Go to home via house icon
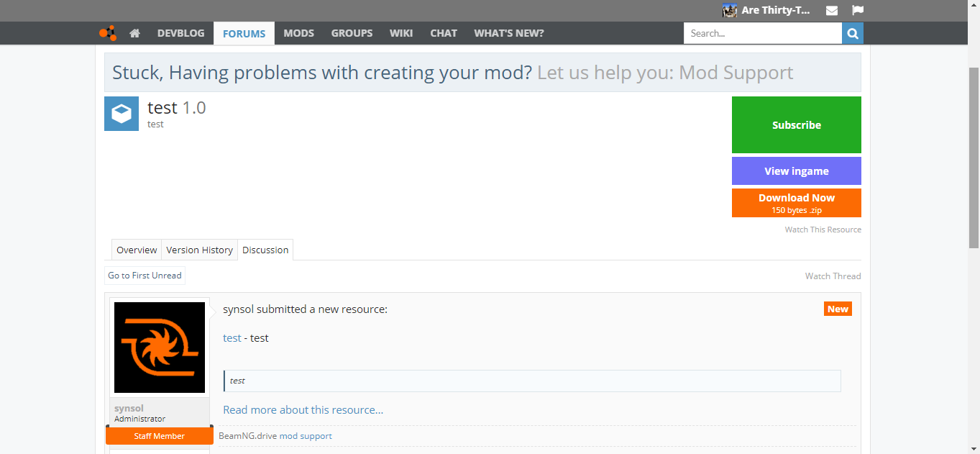This screenshot has width=980, height=454. pyautogui.click(x=134, y=33)
